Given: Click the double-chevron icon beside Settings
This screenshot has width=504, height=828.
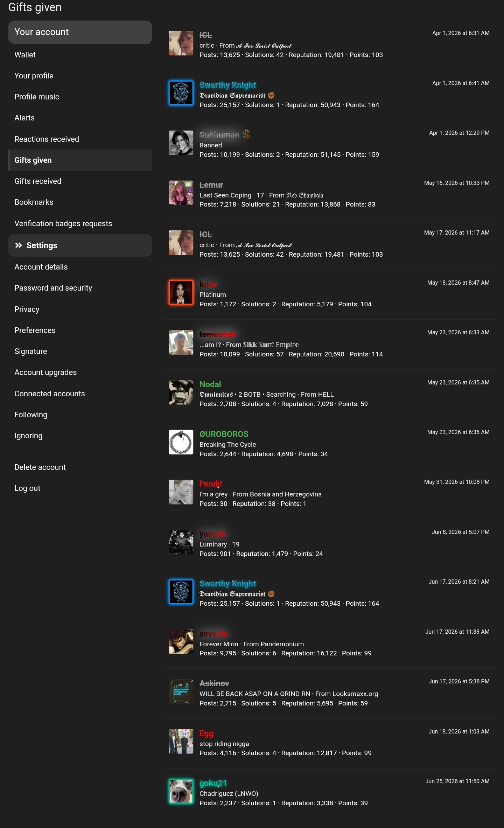Looking at the screenshot, I should [19, 245].
